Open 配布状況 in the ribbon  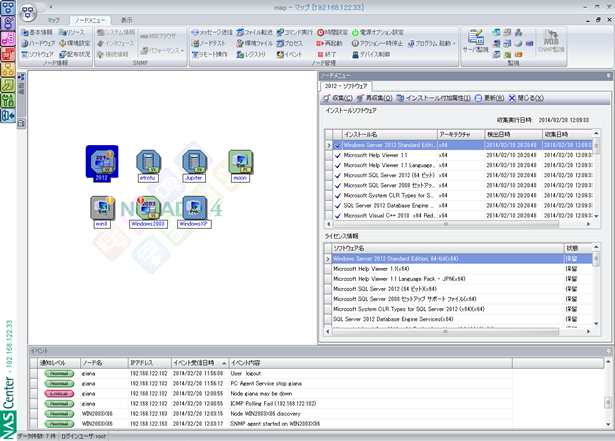pos(75,54)
